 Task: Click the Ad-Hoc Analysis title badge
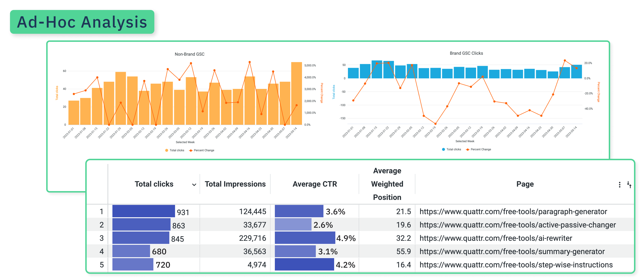pos(82,22)
